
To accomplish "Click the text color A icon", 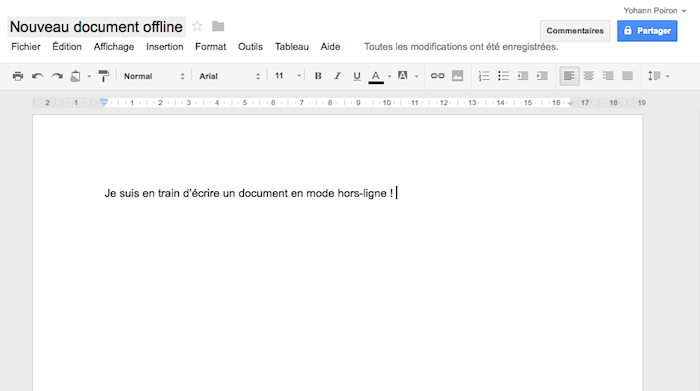I will coord(376,76).
